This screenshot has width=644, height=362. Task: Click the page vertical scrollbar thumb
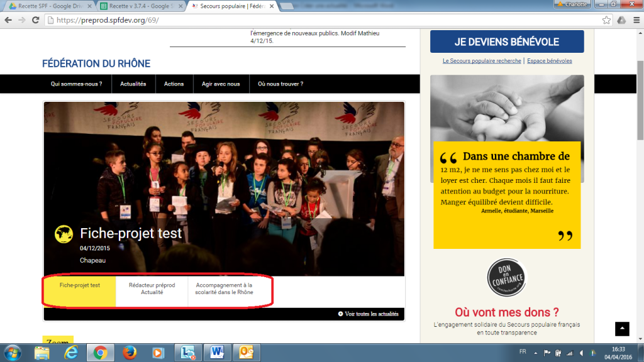coord(640,101)
